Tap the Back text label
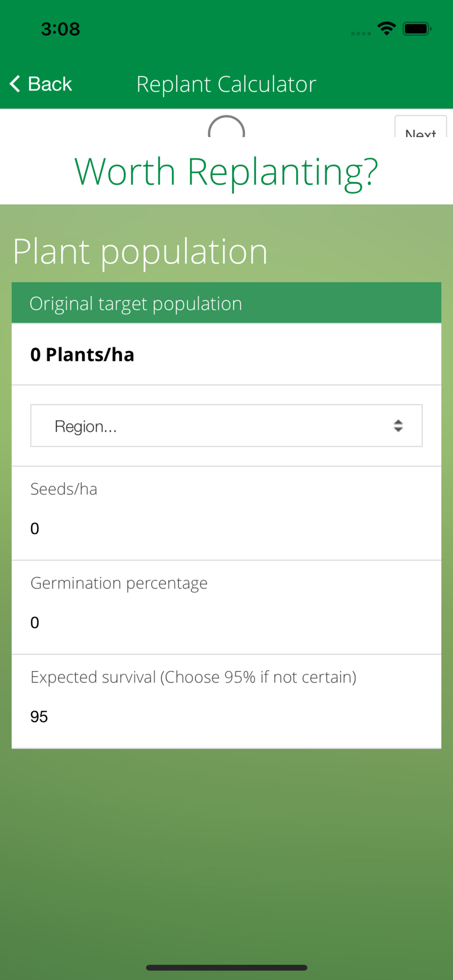Image resolution: width=453 pixels, height=980 pixels. tap(50, 84)
